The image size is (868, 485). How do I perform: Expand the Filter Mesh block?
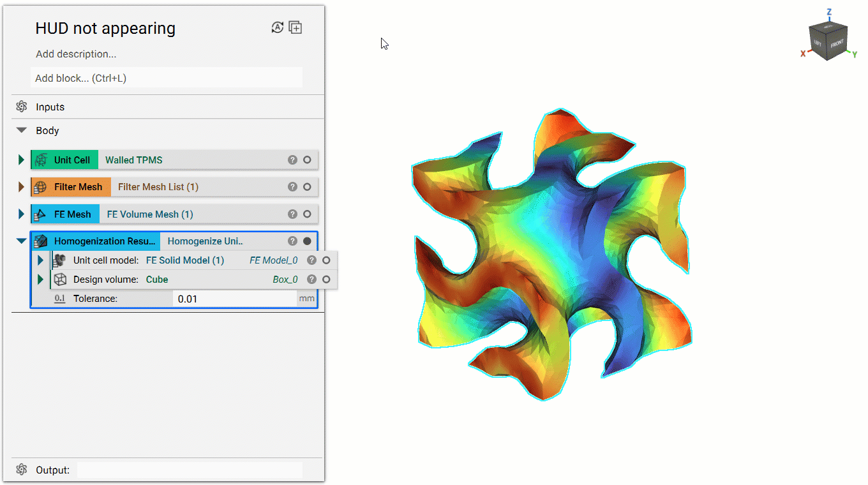coord(22,187)
